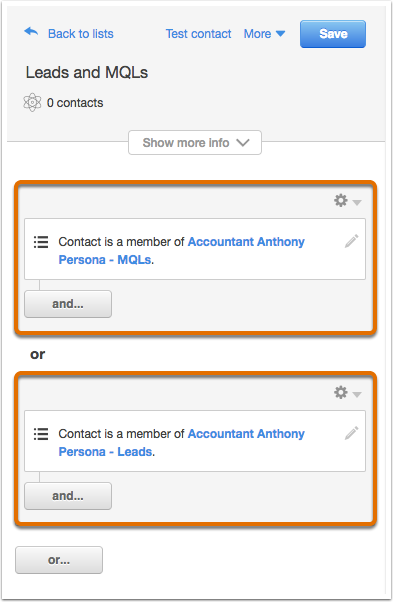Expand dropdown arrow next to second gear
The image size is (393, 602).
357,394
